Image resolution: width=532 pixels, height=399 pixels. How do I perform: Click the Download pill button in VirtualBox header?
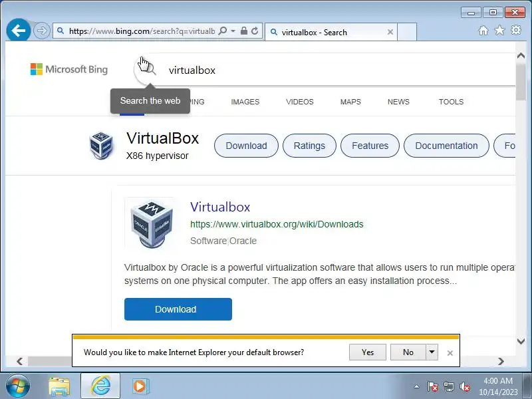(x=246, y=146)
